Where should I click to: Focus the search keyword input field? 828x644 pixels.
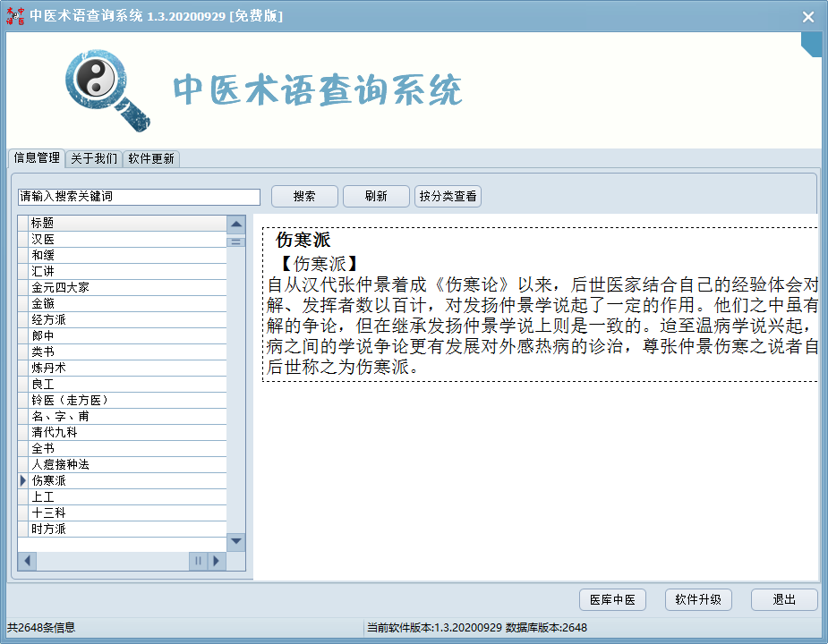tap(139, 197)
